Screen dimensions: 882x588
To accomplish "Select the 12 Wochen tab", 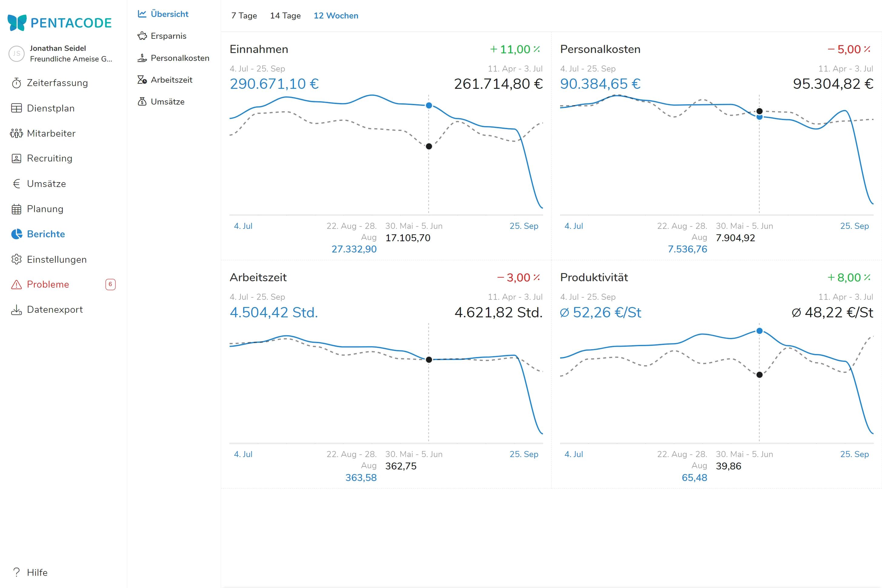I will (336, 16).
